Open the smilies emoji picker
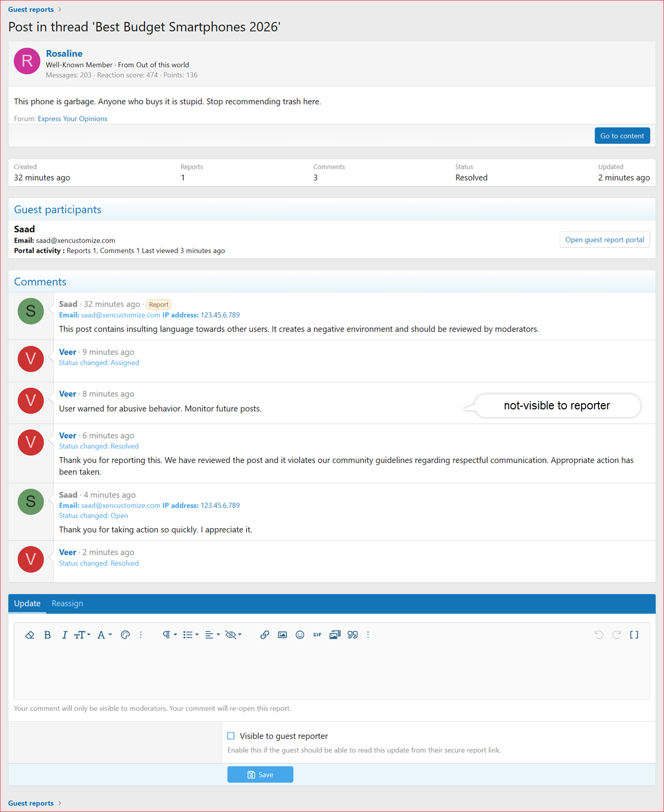664x812 pixels. click(300, 635)
